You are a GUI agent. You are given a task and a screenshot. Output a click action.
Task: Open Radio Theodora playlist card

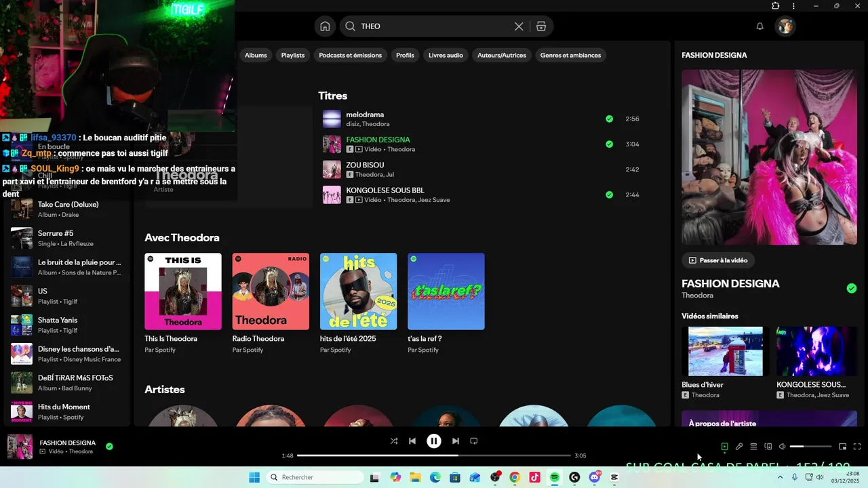[271, 304]
